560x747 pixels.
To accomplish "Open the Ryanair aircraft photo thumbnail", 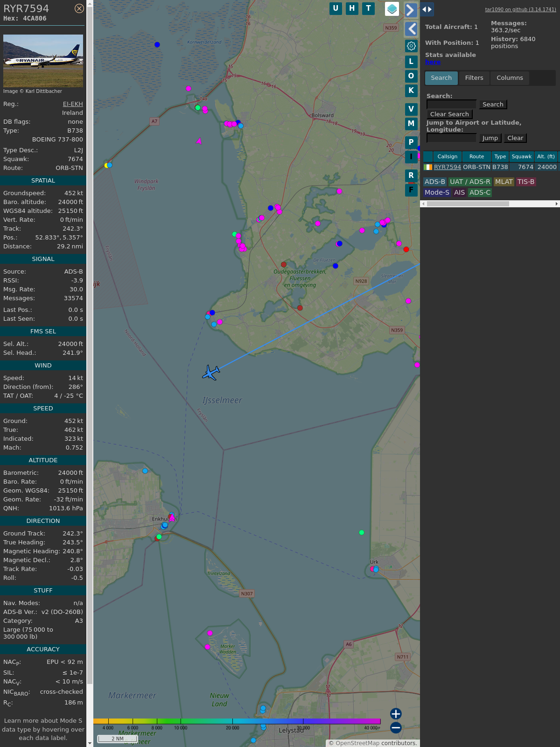I will pos(43,61).
